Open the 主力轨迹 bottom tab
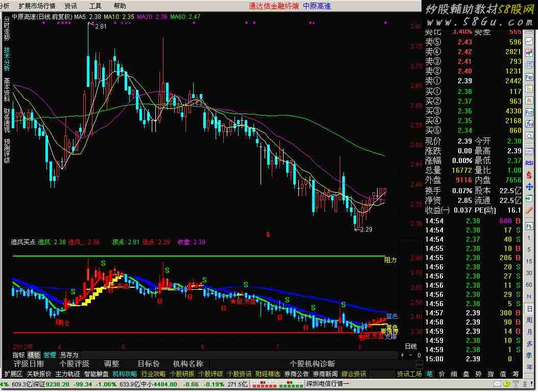 67,374
